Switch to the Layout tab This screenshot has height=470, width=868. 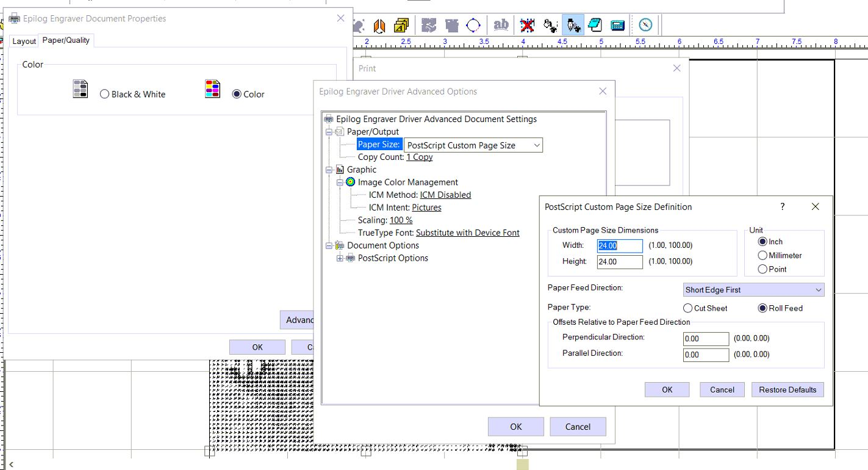coord(24,42)
